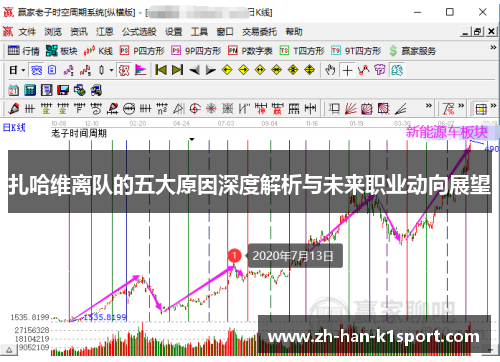Open the 帮助 menu
The width and height of the screenshot is (500, 362).
[294, 32]
